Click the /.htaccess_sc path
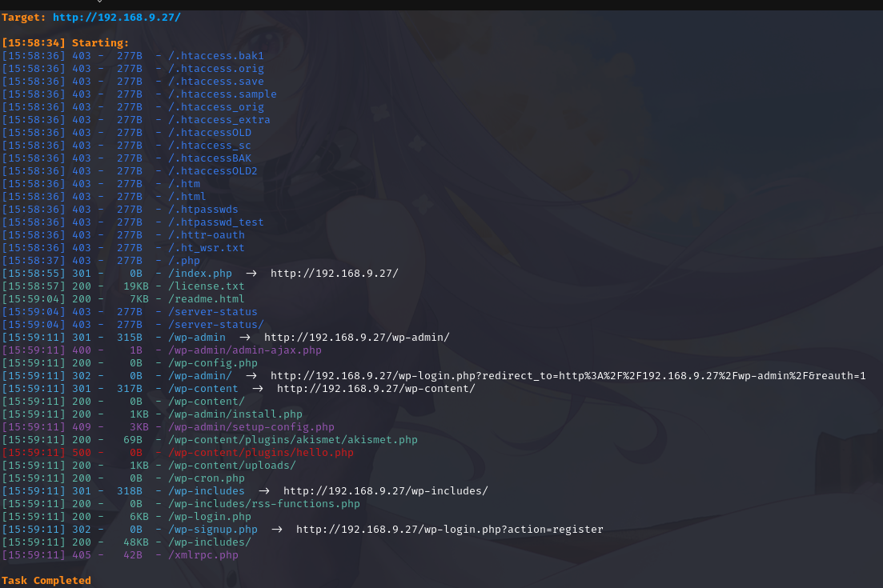The height and width of the screenshot is (588, 883). [210, 145]
